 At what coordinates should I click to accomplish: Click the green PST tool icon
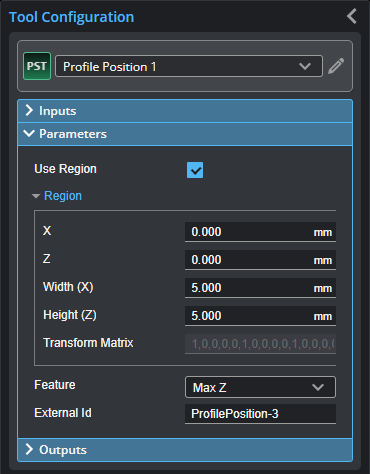pyautogui.click(x=37, y=66)
